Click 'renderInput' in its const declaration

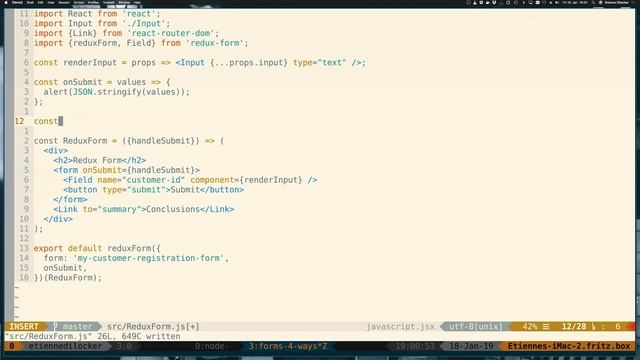(89, 63)
